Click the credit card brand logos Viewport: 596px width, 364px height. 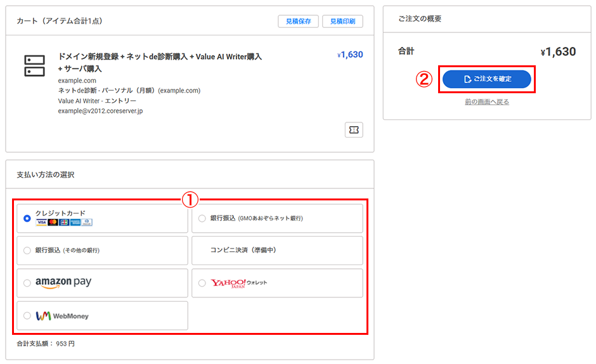click(64, 222)
